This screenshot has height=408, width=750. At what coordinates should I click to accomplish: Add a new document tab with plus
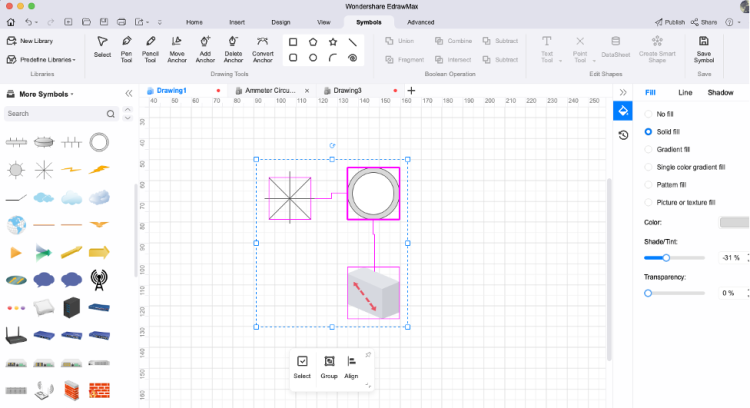(411, 90)
